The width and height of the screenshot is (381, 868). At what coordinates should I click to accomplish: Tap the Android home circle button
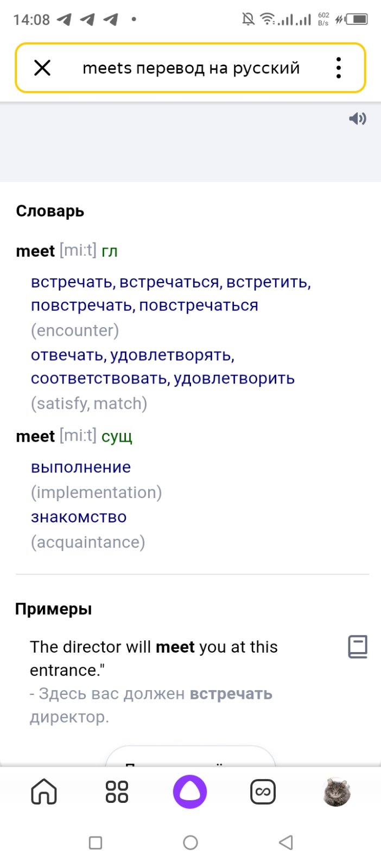[x=190, y=843]
